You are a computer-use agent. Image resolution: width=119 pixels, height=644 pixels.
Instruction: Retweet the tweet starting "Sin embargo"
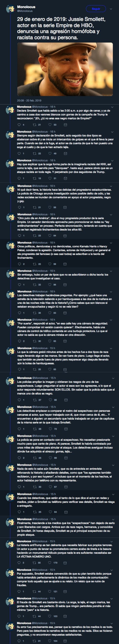35,285
